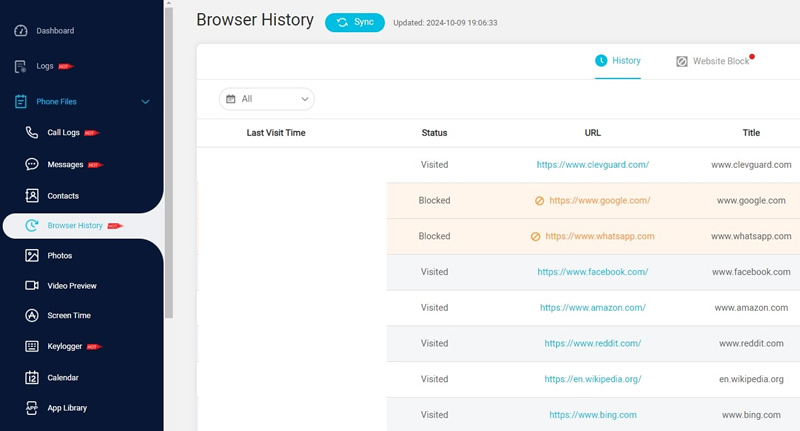Click the App Library icon
Viewport: 800px width, 431px height.
pyautogui.click(x=32, y=408)
